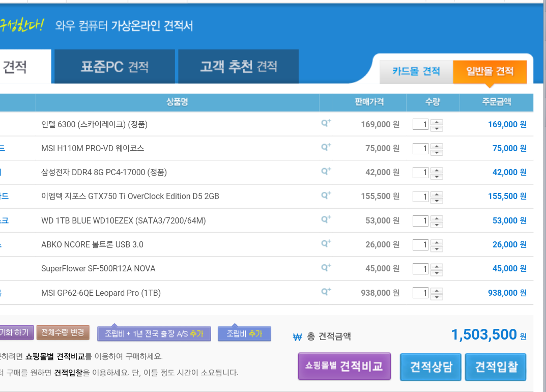Click the 견적입찰 button

495,367
